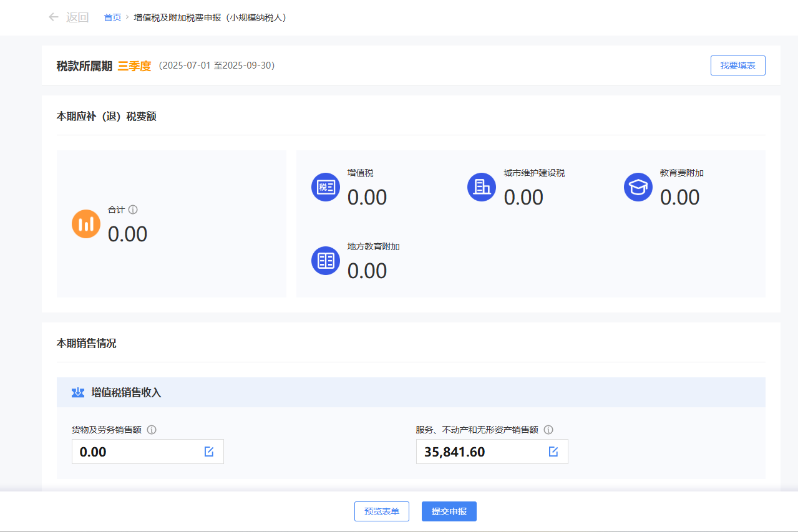
Task: Click the 本期销售情况 heading
Action: tap(86, 344)
